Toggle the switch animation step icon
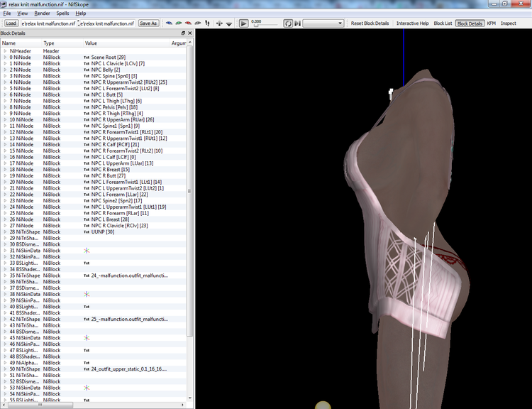The height and width of the screenshot is (409, 532). coord(297,23)
